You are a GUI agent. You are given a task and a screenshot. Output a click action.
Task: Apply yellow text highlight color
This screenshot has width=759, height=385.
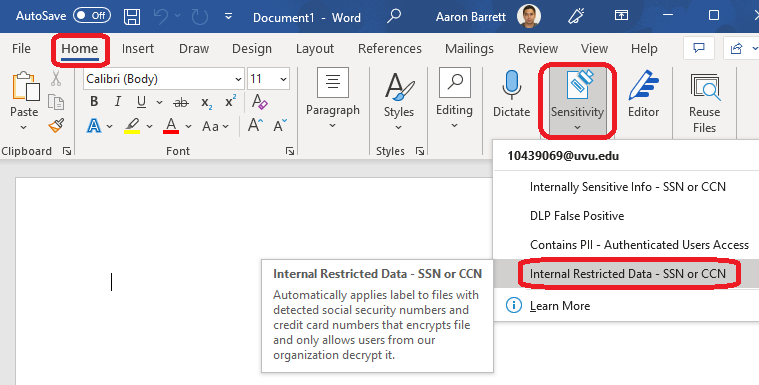(x=132, y=126)
